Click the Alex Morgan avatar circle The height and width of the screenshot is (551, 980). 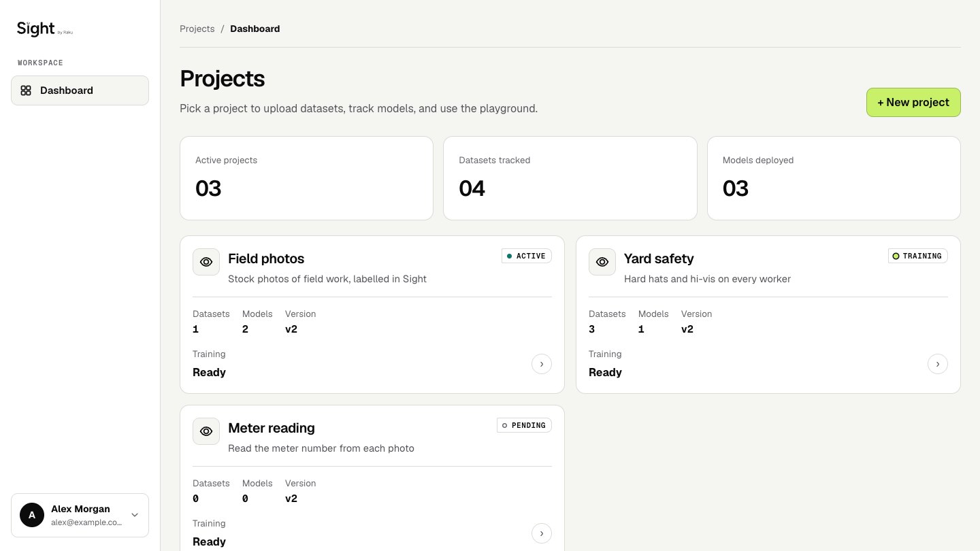pos(32,515)
